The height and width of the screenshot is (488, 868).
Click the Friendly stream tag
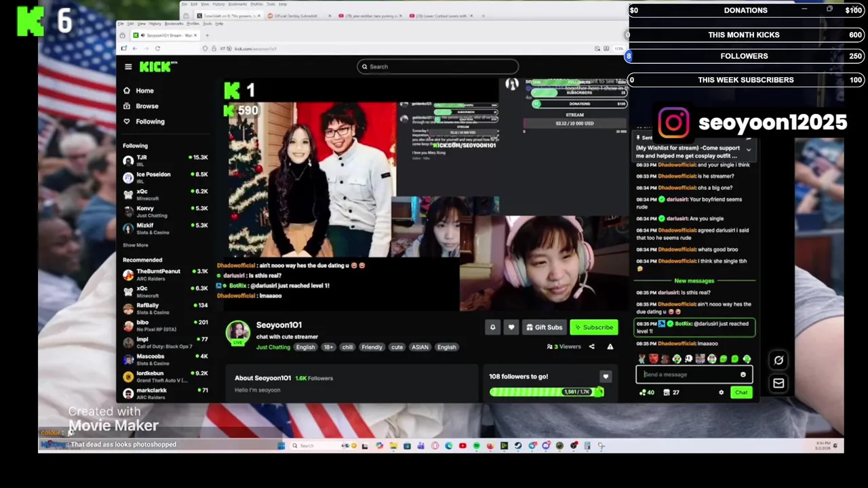point(372,347)
